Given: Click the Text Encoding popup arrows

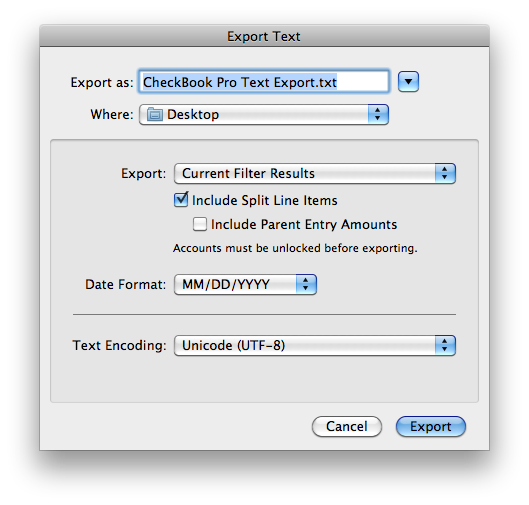Looking at the screenshot, I should [x=445, y=345].
